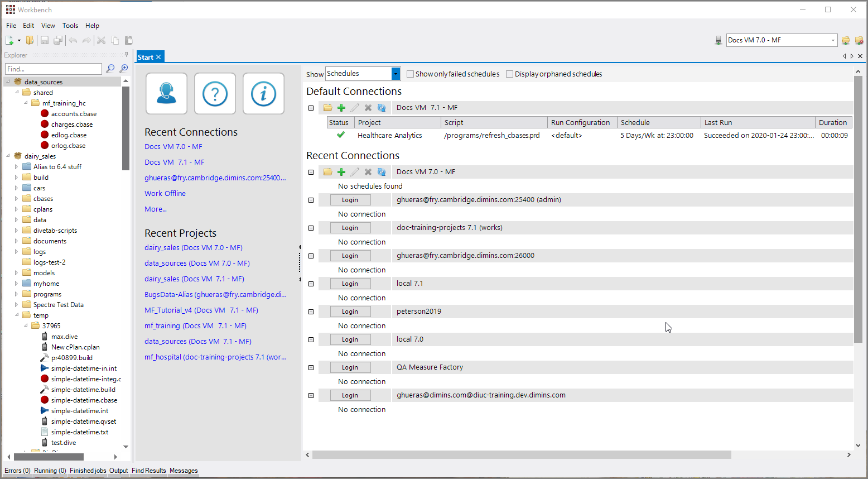Add a new schedule via the green plus icon
This screenshot has width=868, height=479.
[x=341, y=107]
